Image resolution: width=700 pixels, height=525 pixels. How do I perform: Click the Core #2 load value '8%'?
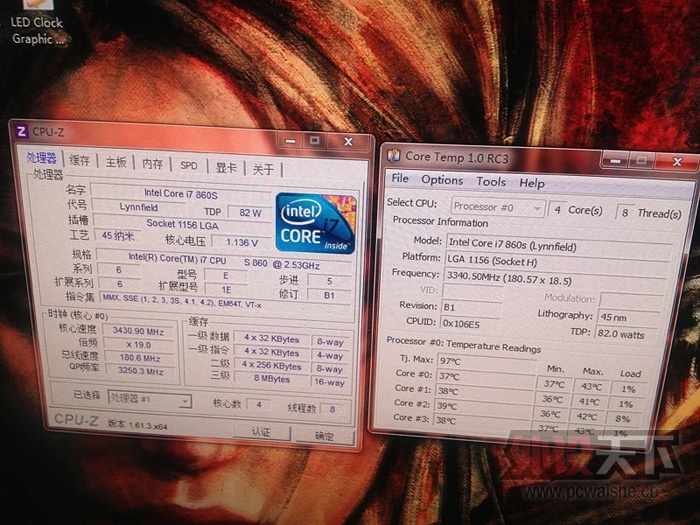(x=622, y=419)
